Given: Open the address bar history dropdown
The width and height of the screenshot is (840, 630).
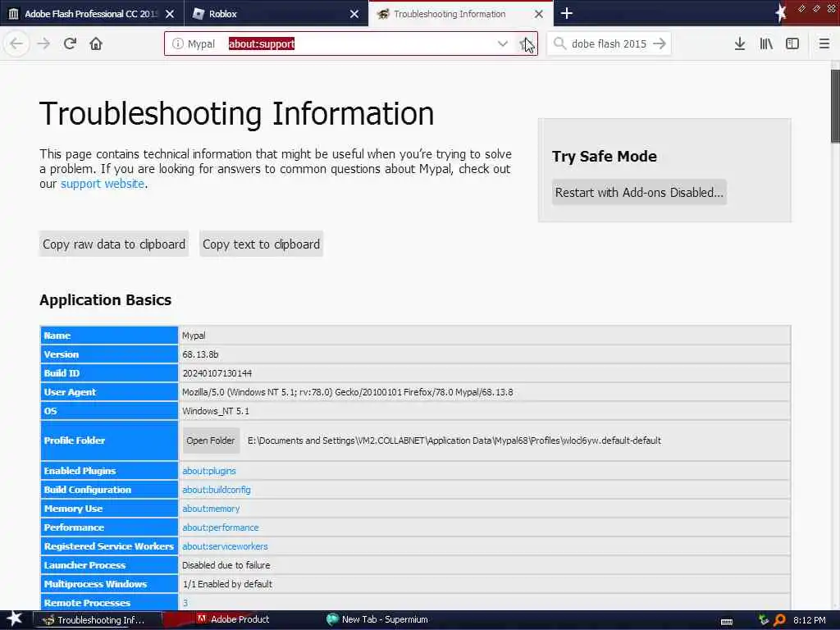Looking at the screenshot, I should (503, 44).
